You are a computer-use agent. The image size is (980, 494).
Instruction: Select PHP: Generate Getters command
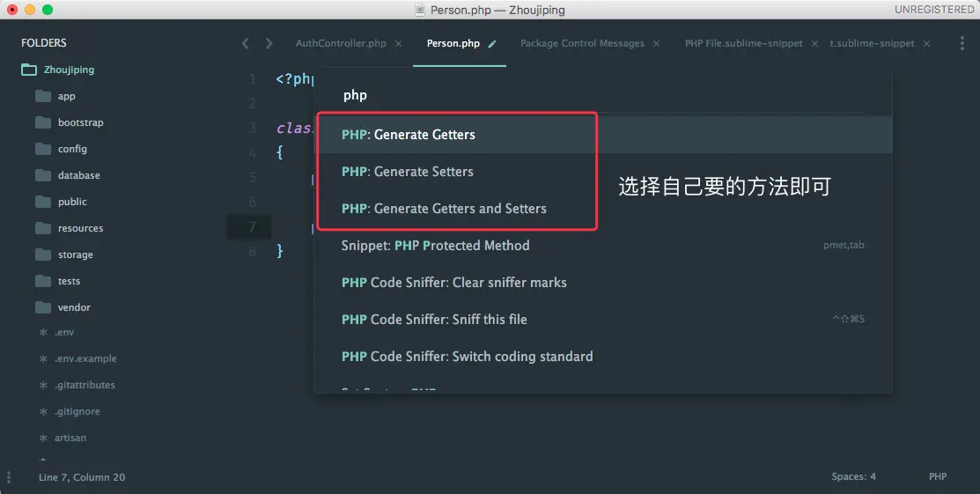pyautogui.click(x=603, y=135)
